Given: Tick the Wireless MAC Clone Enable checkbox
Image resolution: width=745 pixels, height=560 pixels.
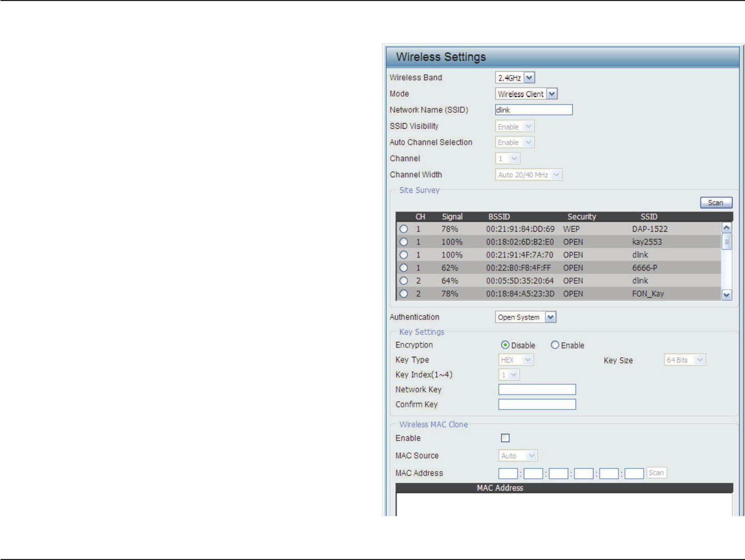Looking at the screenshot, I should pyautogui.click(x=505, y=438).
